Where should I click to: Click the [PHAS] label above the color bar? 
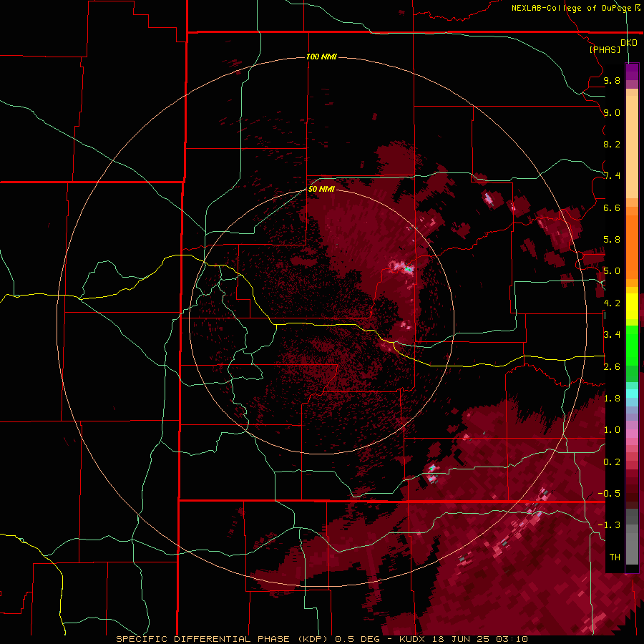click(605, 49)
